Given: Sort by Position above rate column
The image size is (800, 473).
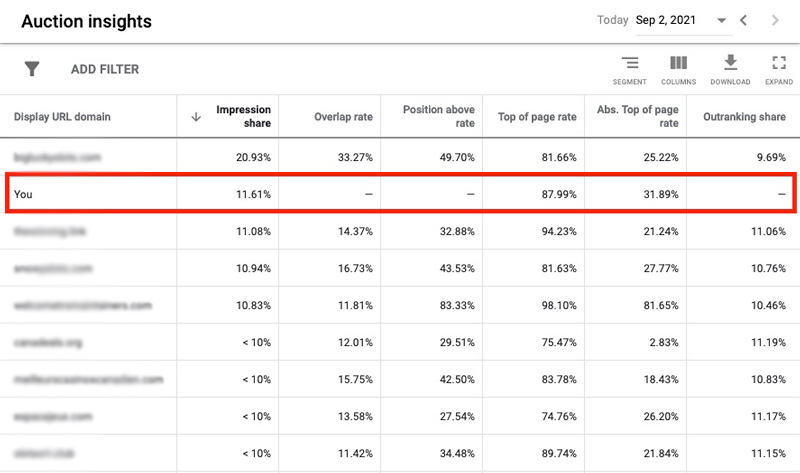Looking at the screenshot, I should tap(438, 116).
